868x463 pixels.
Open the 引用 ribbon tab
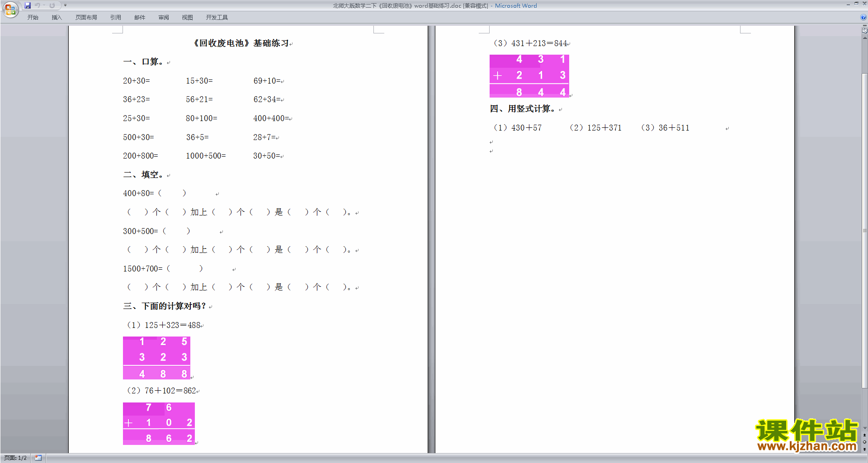(116, 17)
